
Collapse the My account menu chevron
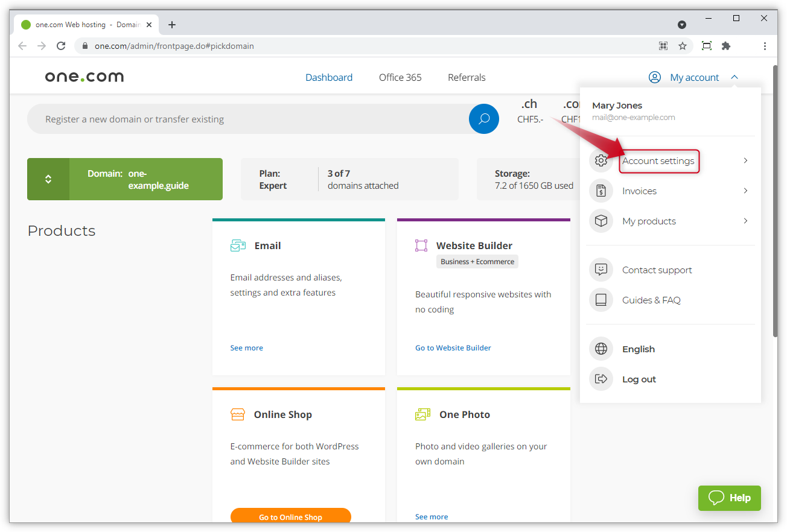click(x=735, y=77)
